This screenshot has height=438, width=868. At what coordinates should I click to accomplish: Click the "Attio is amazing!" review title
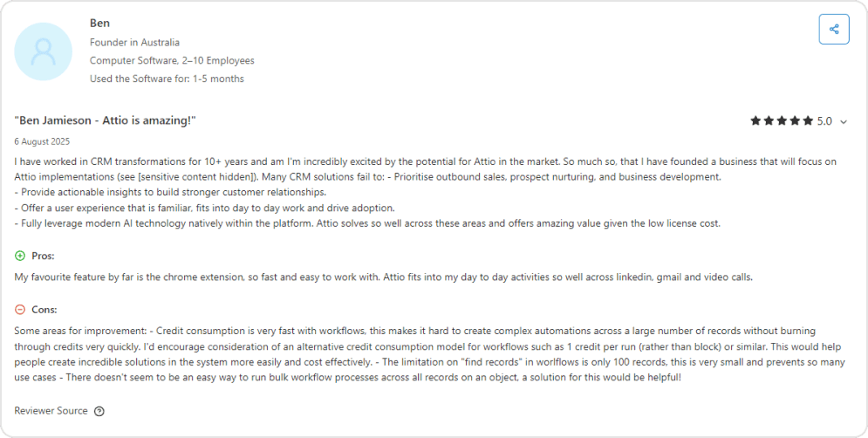(x=105, y=120)
